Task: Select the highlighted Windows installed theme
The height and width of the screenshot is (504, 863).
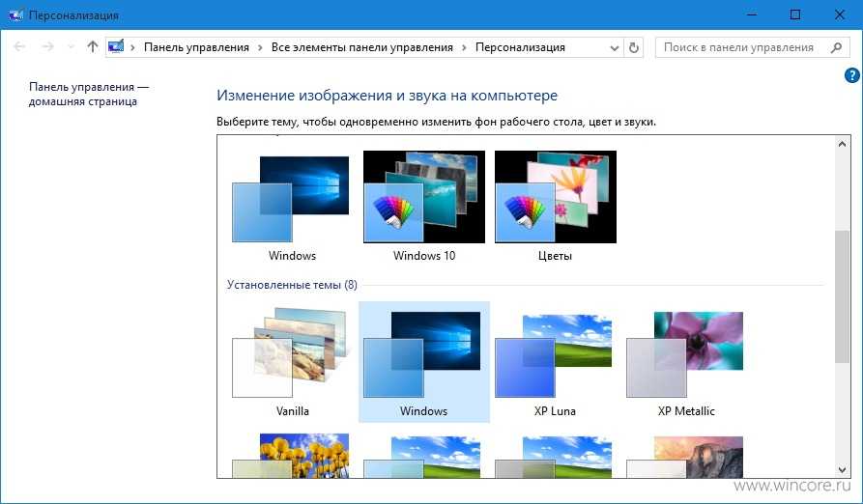Action: (424, 362)
